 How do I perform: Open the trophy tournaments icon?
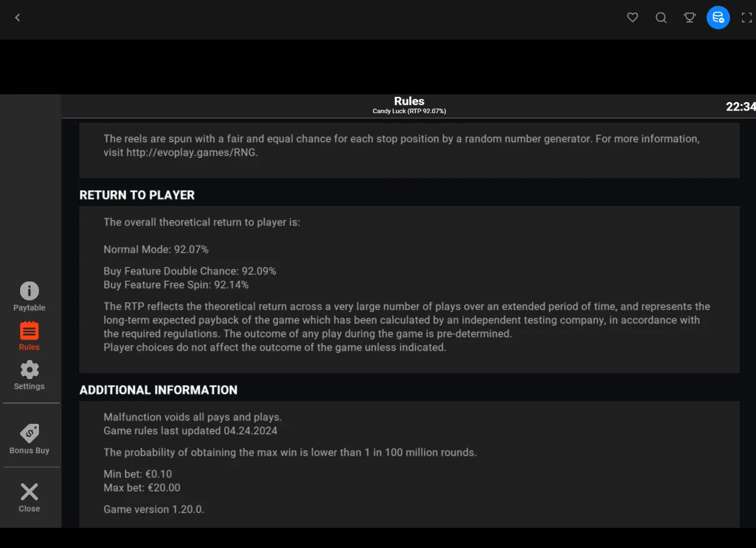[x=690, y=18]
